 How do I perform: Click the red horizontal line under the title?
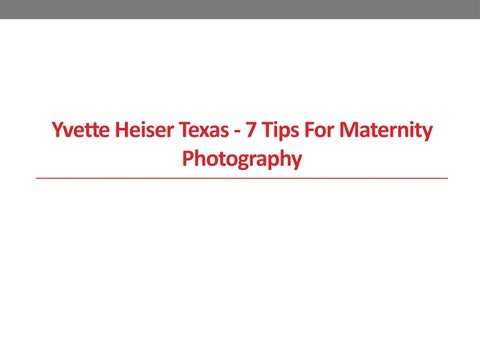tap(242, 178)
